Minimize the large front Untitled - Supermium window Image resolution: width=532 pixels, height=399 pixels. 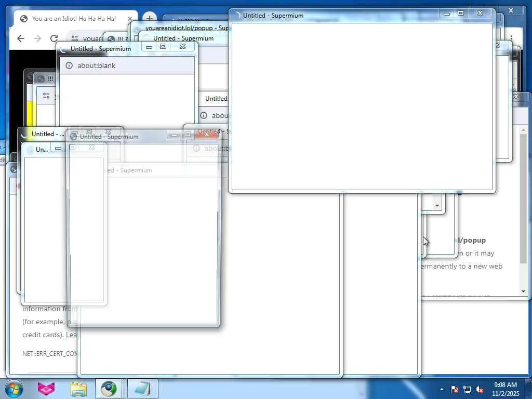coord(447,13)
